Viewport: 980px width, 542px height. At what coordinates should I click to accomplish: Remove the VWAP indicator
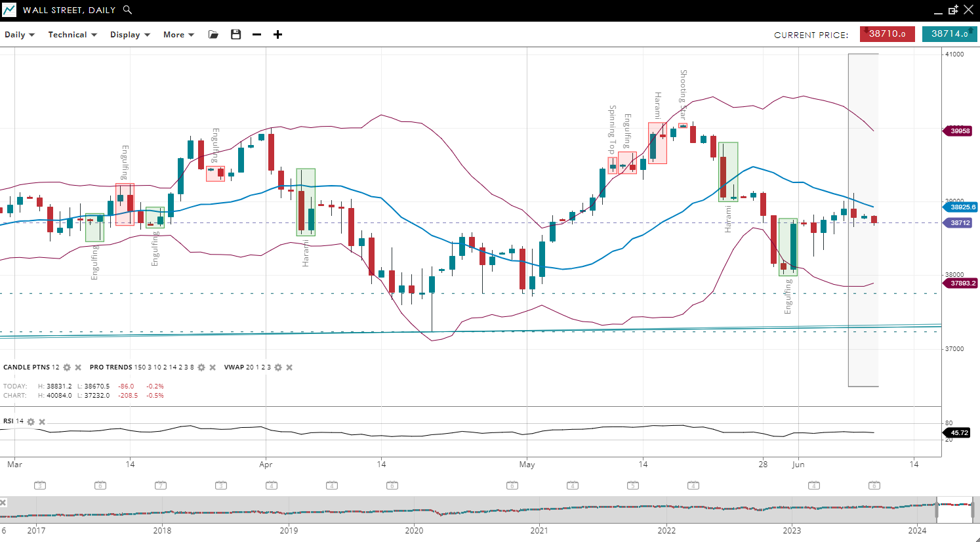coord(289,367)
